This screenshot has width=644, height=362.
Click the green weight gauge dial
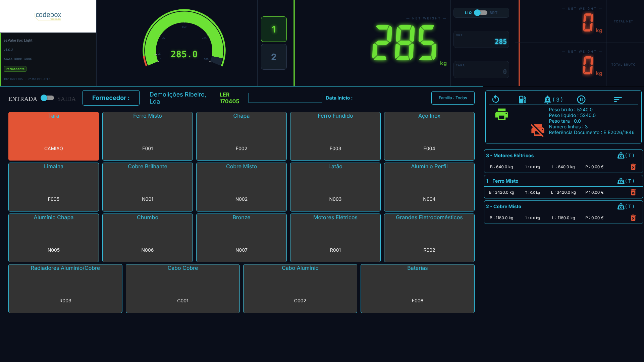pos(184,39)
